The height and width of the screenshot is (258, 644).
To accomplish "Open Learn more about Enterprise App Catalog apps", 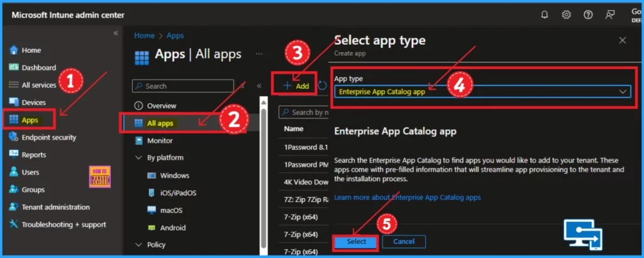I will point(408,198).
